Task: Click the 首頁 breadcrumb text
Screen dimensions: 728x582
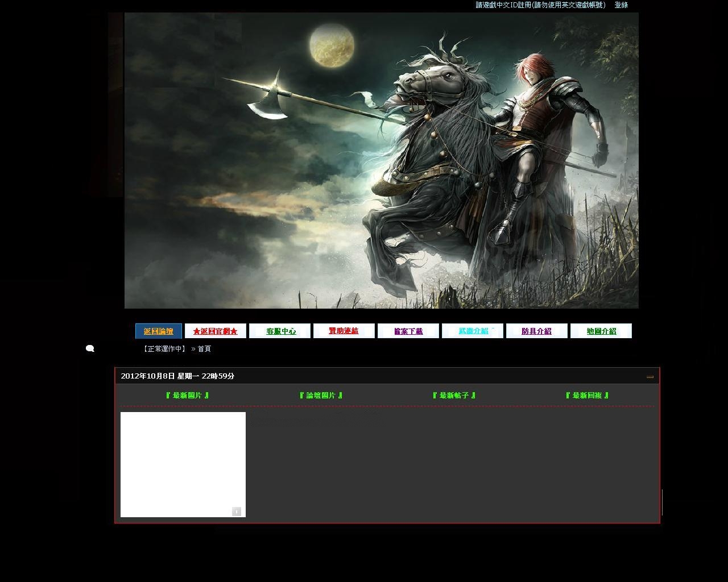Action: point(204,348)
